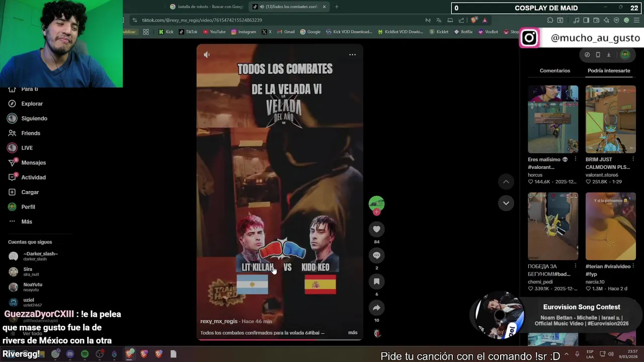644x362 pixels.
Task: Open the browser hamburger menu
Action: pyautogui.click(x=636, y=20)
